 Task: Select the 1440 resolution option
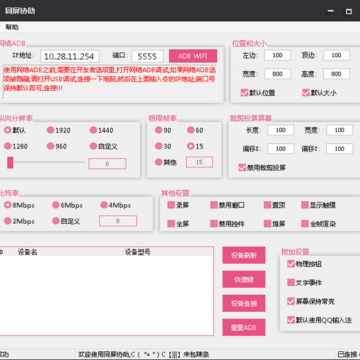click(93, 130)
